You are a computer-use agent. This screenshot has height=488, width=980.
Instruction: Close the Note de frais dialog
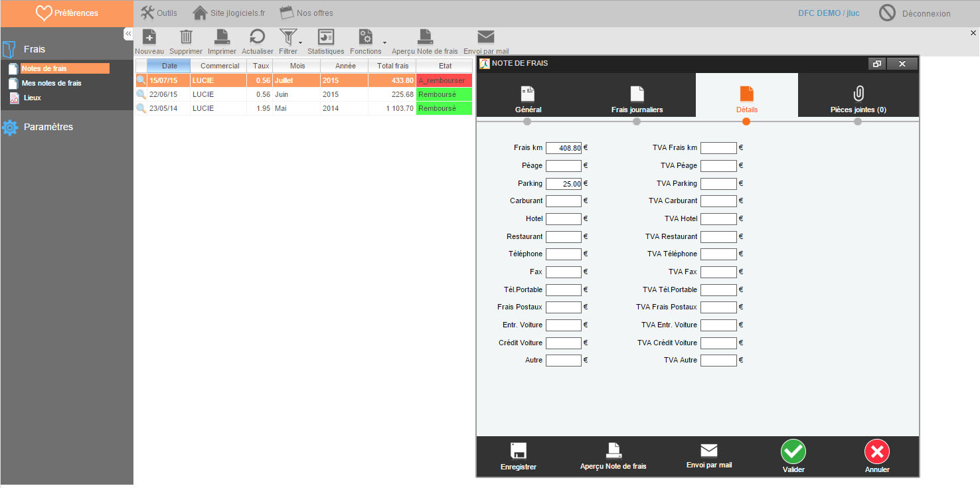point(902,64)
